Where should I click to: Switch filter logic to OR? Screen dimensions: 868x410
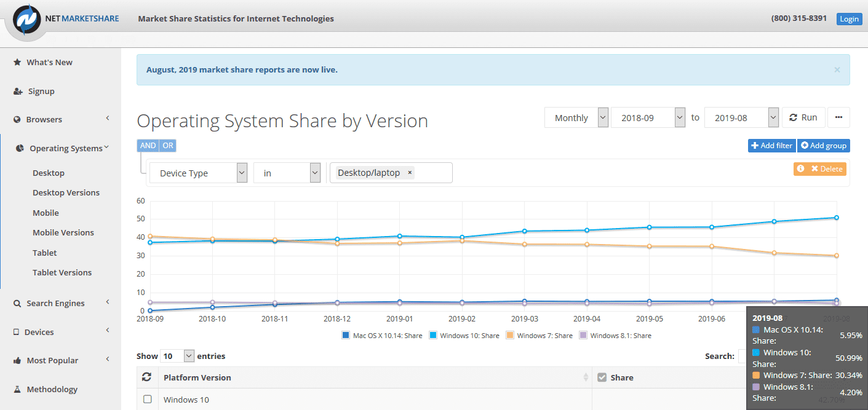pyautogui.click(x=168, y=146)
